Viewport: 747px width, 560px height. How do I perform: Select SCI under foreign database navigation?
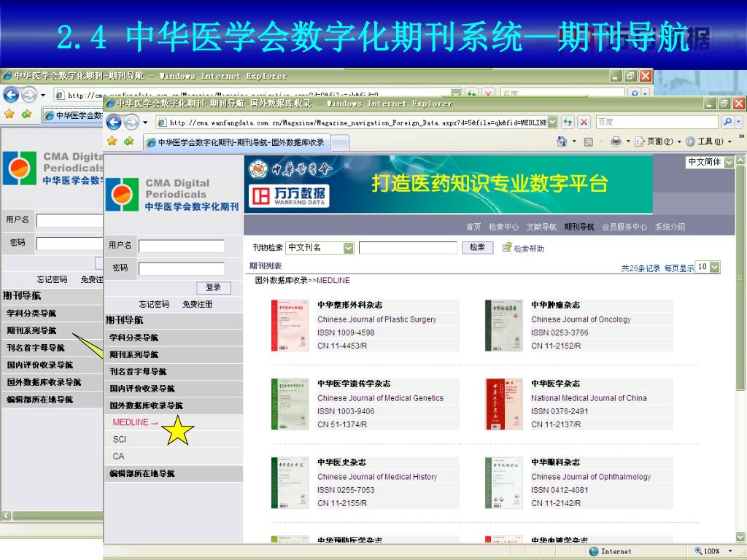pos(120,440)
